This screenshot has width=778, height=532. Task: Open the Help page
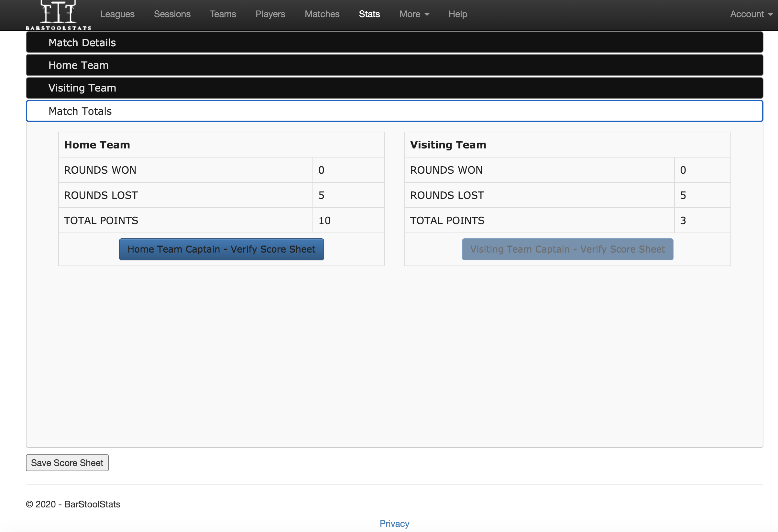click(x=457, y=14)
